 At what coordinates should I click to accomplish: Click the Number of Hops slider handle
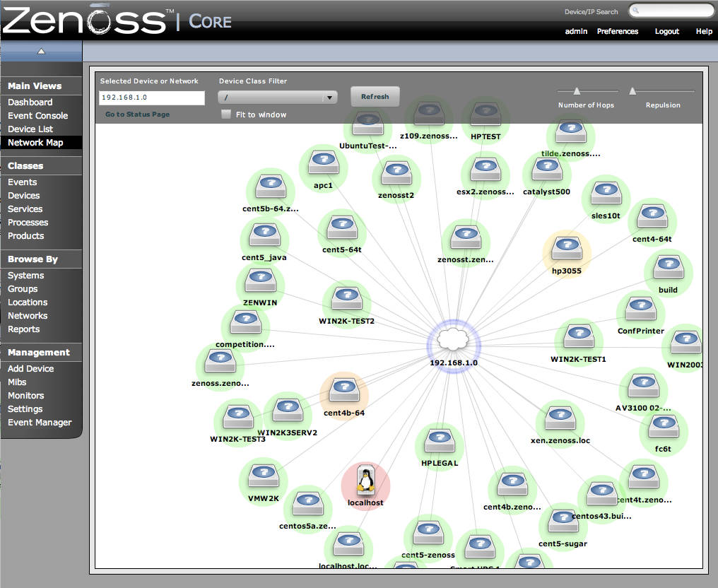[577, 90]
